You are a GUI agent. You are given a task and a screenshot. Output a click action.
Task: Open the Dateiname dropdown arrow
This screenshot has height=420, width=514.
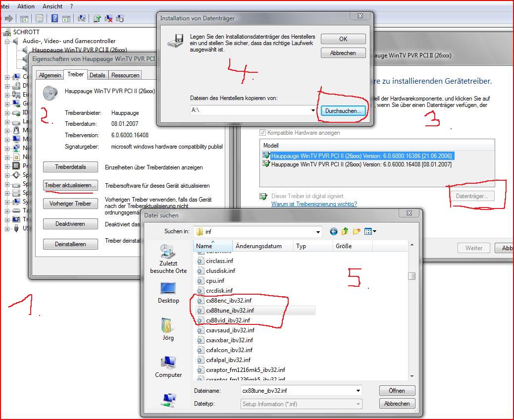click(359, 390)
